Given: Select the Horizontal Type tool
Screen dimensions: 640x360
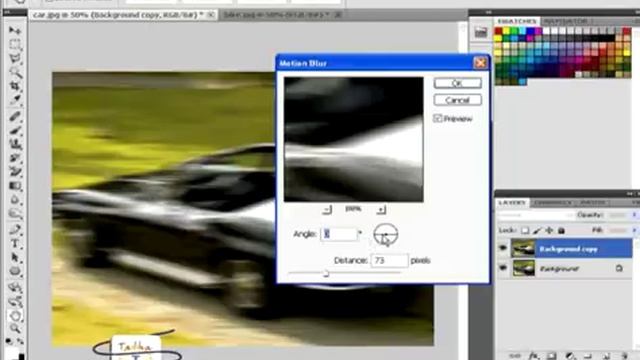Looking at the screenshot, I should [15, 244].
